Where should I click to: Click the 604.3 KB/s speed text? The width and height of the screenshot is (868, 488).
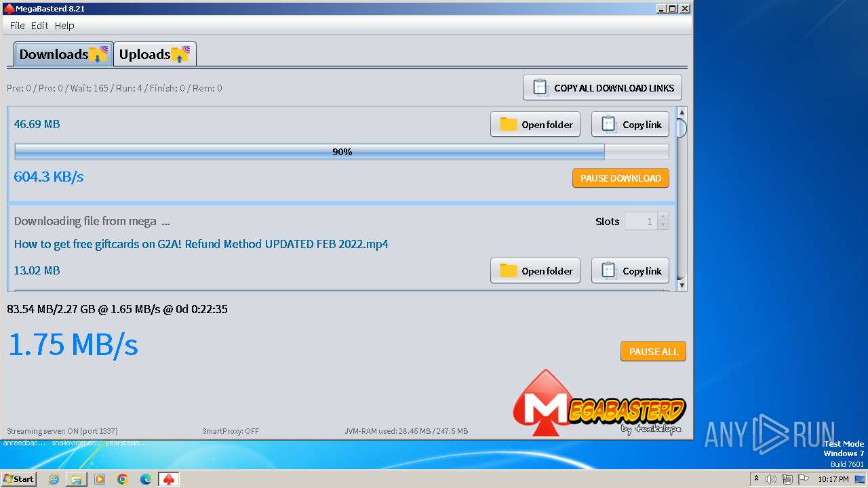tap(49, 177)
